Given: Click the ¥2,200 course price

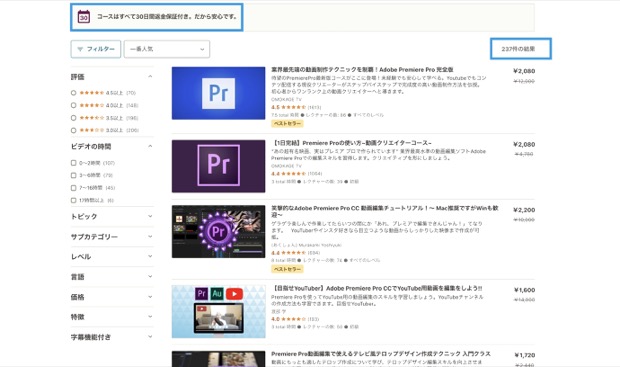Looking at the screenshot, I should pos(524,210).
